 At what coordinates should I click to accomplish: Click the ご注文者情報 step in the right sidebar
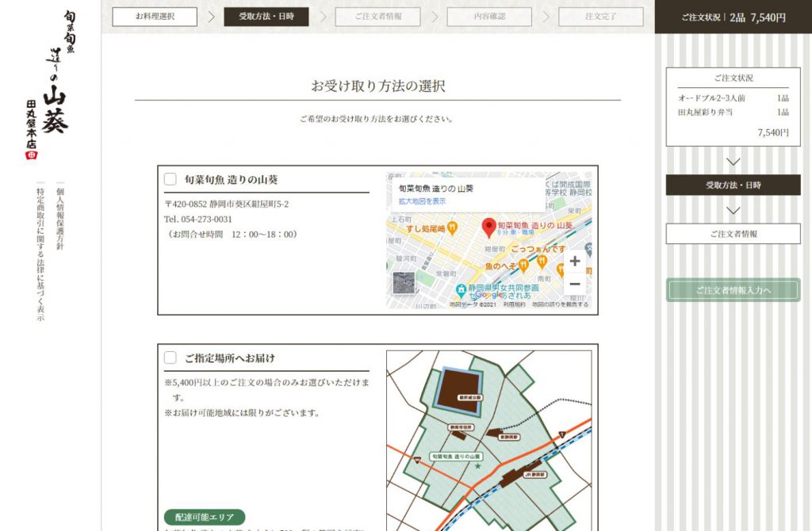coord(733,234)
